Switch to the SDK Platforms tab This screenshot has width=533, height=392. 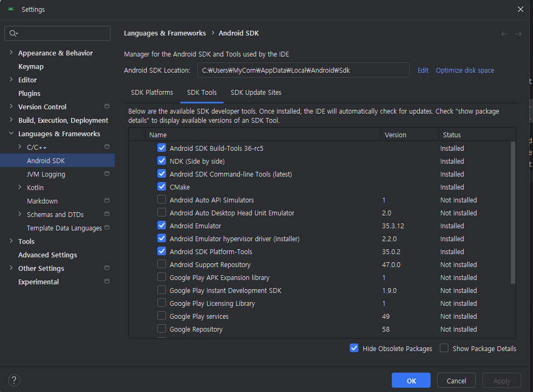click(x=152, y=93)
